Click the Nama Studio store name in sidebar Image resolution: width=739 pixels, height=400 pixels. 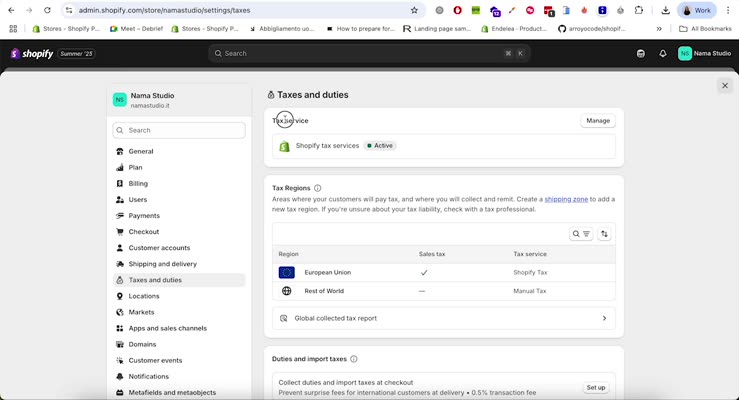point(152,96)
